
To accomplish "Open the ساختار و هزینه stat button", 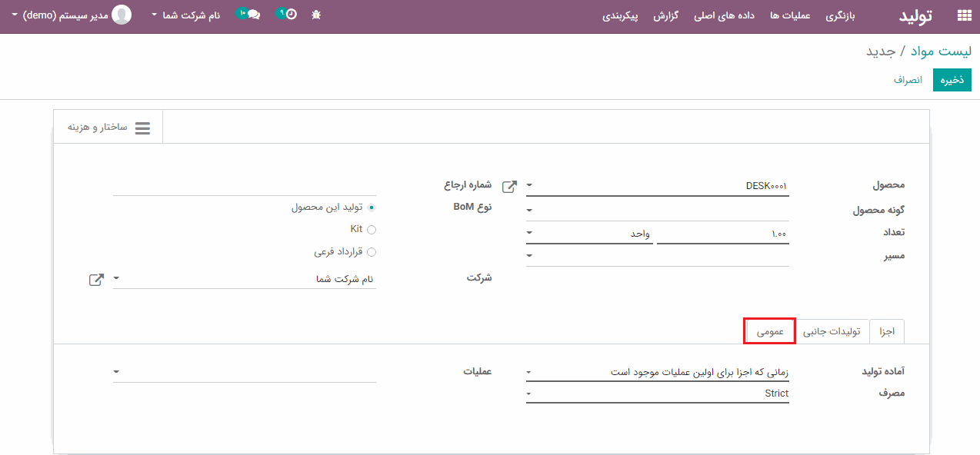I will coord(108,128).
